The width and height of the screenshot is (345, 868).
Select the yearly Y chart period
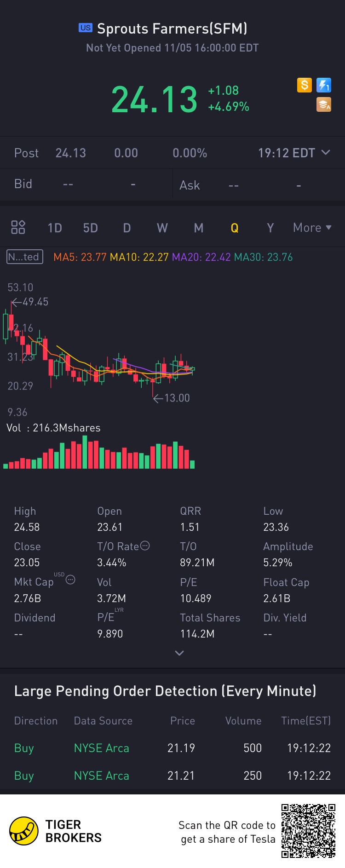[x=270, y=228]
